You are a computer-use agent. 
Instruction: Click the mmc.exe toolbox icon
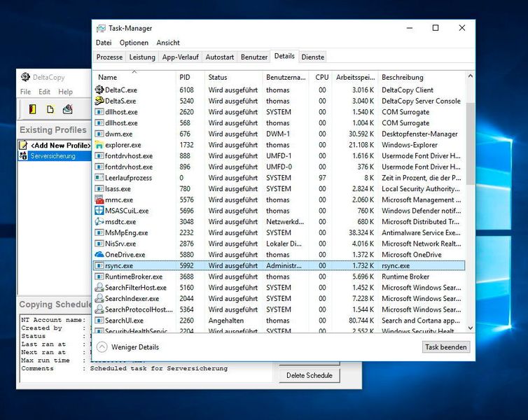pos(99,200)
